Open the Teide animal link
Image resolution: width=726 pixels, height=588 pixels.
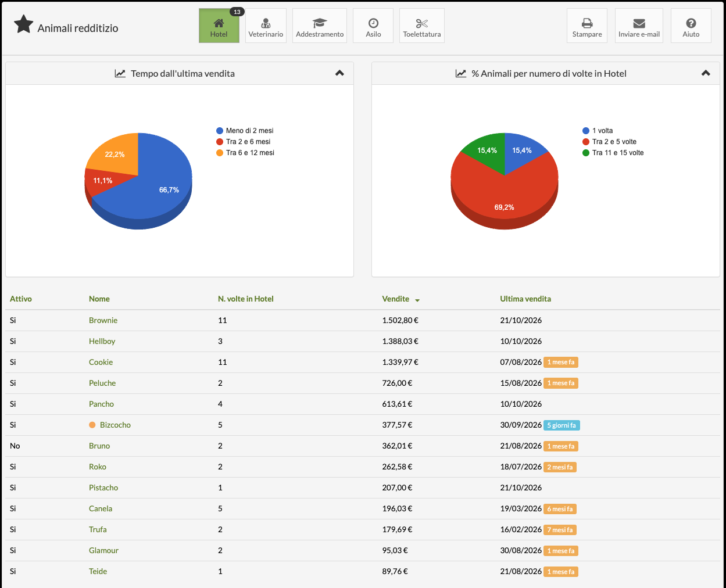98,571
